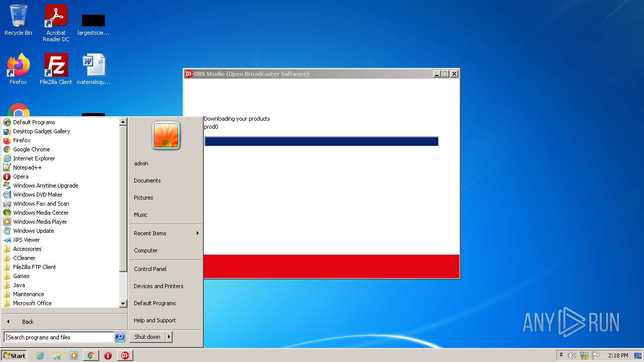
Task: Click media player taskbar icon
Action: 74,355
